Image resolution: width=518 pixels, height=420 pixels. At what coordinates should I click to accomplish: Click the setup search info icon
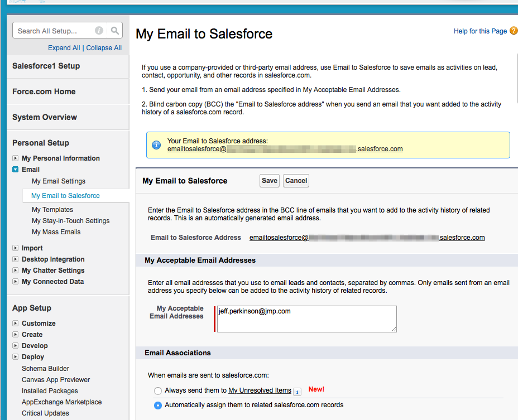(99, 31)
